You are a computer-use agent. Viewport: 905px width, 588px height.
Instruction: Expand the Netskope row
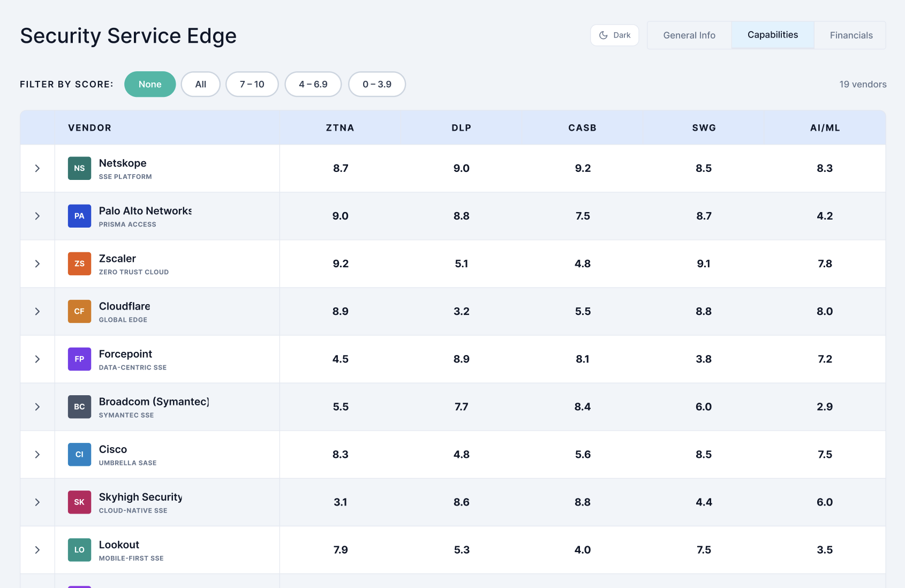coord(37,168)
